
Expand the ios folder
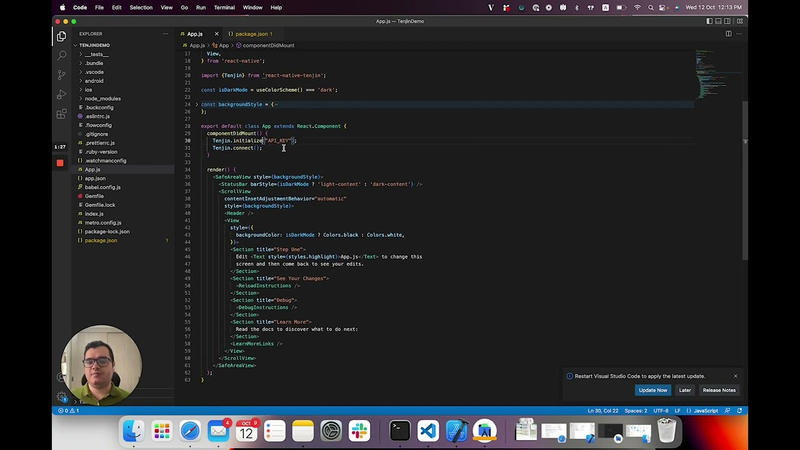pyautogui.click(x=88, y=90)
